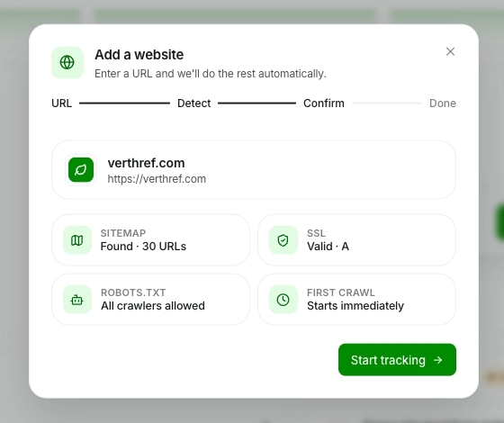
Task: Click the verthref.com leaf favicon
Action: tap(81, 170)
